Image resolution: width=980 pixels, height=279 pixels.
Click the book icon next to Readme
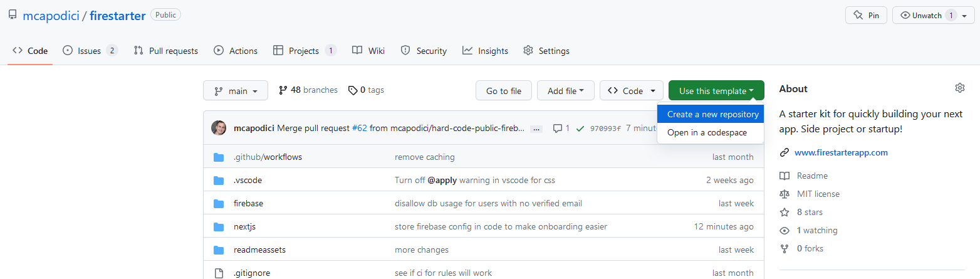tap(785, 176)
